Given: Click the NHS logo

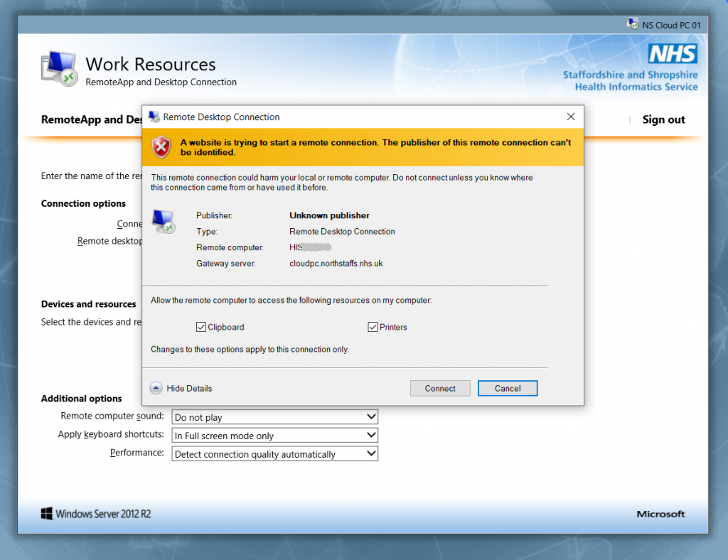Looking at the screenshot, I should 672,54.
